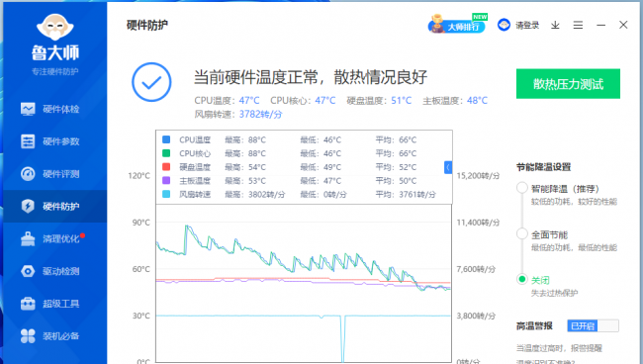Click the 硬件评测 gauge icon

(x=28, y=174)
